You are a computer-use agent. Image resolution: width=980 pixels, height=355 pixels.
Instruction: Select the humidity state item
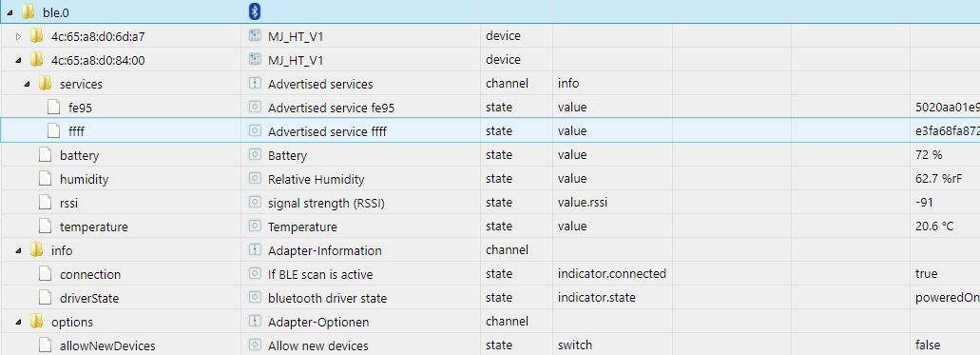[x=84, y=179]
